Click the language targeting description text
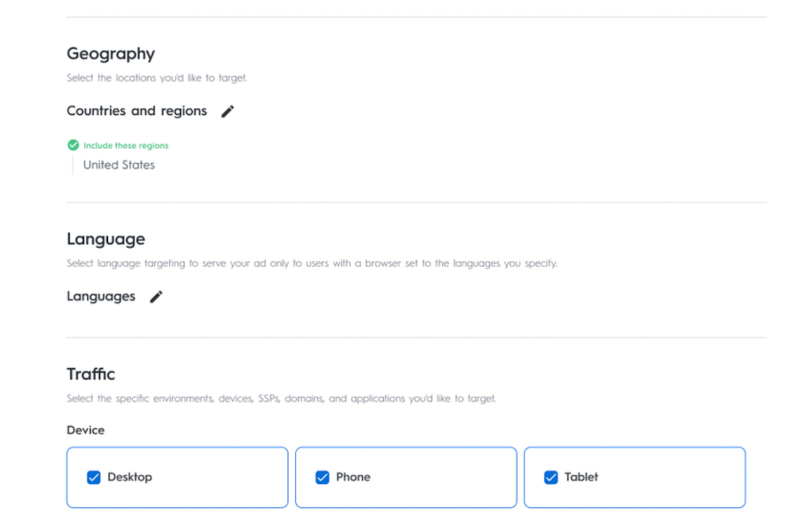This screenshot has width=812, height=523. point(311,263)
